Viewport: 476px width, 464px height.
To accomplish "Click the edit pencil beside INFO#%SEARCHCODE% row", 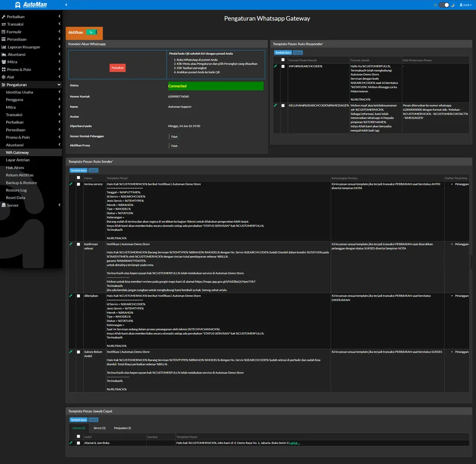I will [x=276, y=66].
